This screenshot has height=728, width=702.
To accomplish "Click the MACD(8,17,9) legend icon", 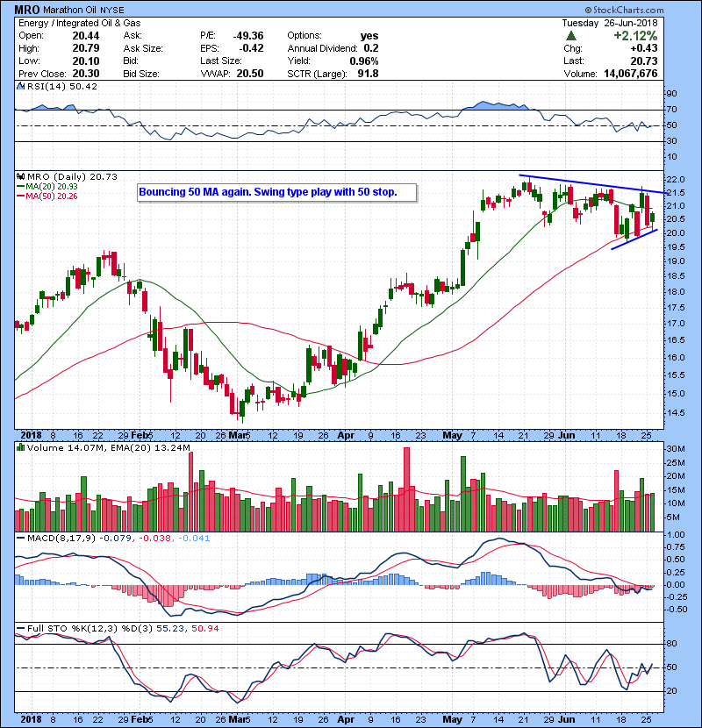I will pyautogui.click(x=21, y=539).
